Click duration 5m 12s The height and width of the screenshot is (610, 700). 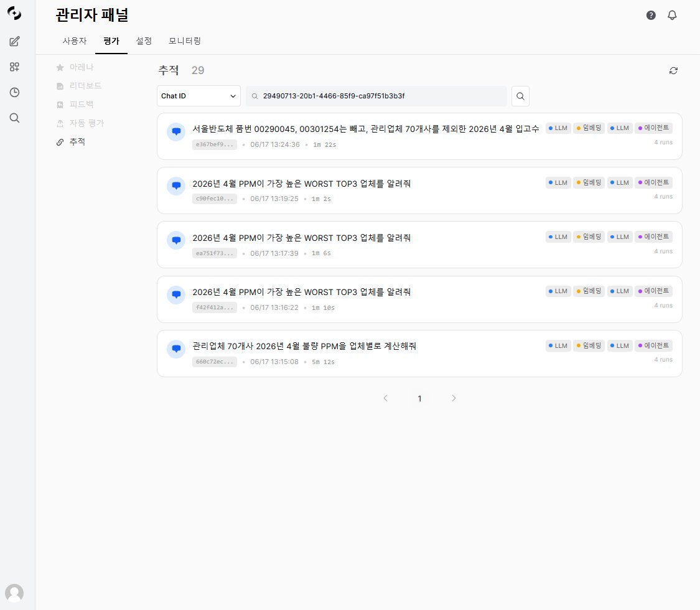pos(323,362)
